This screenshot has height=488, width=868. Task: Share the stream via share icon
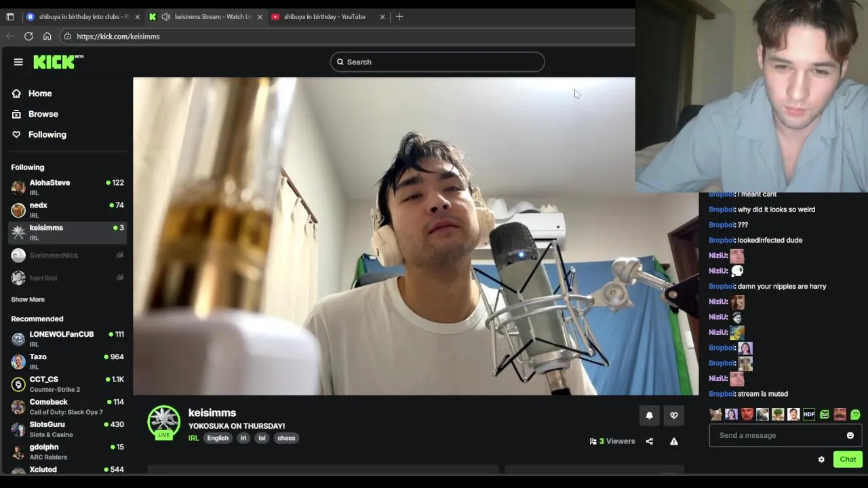[650, 441]
